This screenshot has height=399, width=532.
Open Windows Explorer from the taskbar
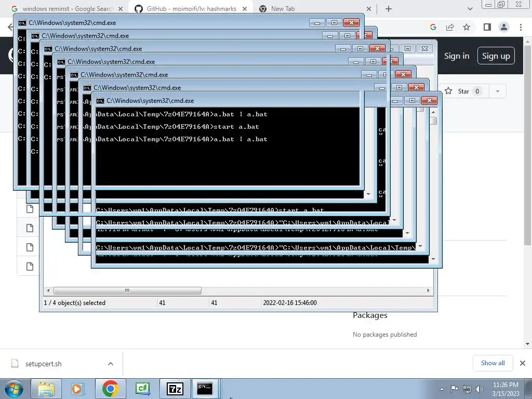click(x=46, y=389)
